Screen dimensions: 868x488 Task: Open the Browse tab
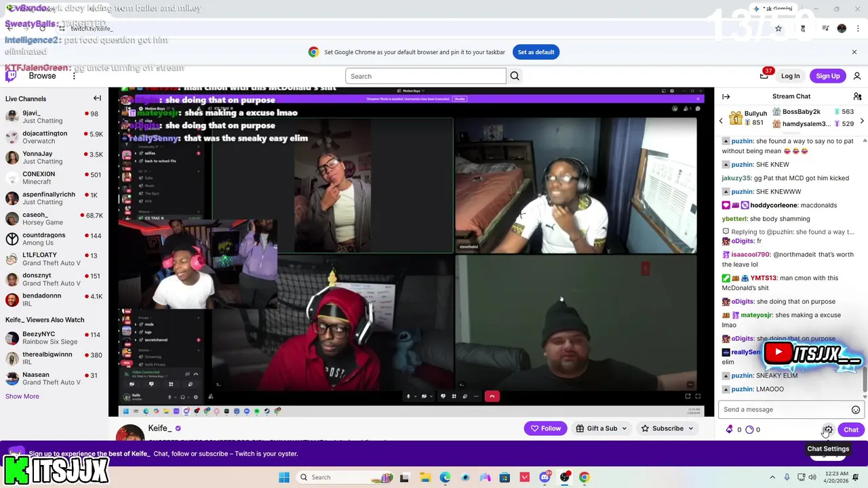pyautogui.click(x=42, y=76)
